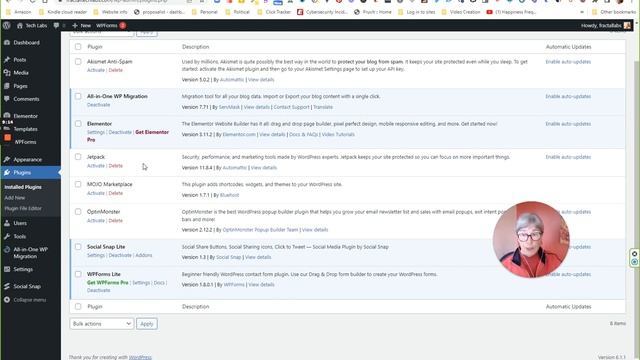Check the Jetpack plugin checkbox
The width and height of the screenshot is (640, 360).
pos(78,157)
